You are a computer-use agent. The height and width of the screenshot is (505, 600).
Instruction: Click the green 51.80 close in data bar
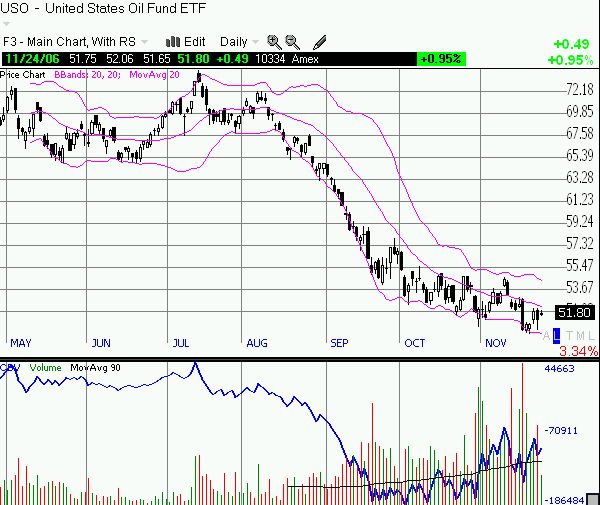(193, 59)
